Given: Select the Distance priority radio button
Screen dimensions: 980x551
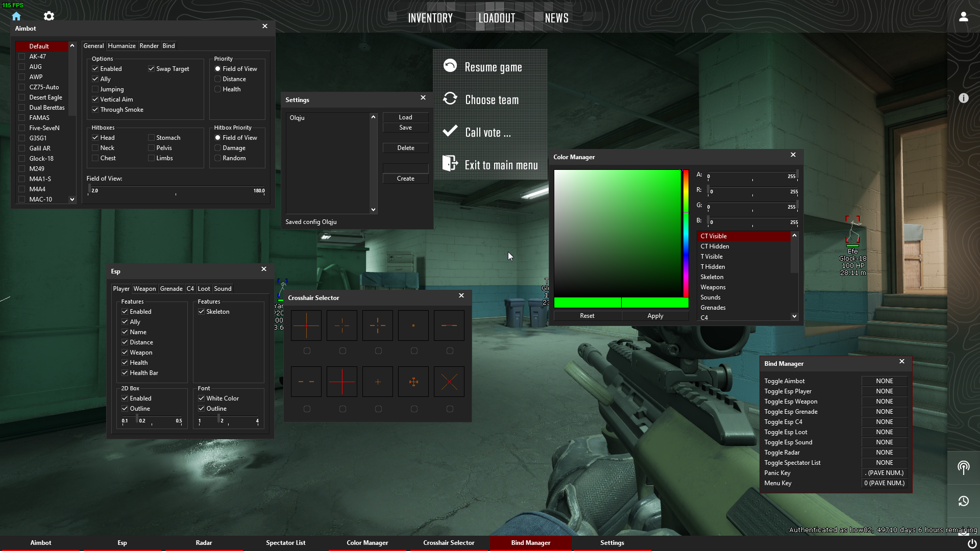Looking at the screenshot, I should pos(218,79).
